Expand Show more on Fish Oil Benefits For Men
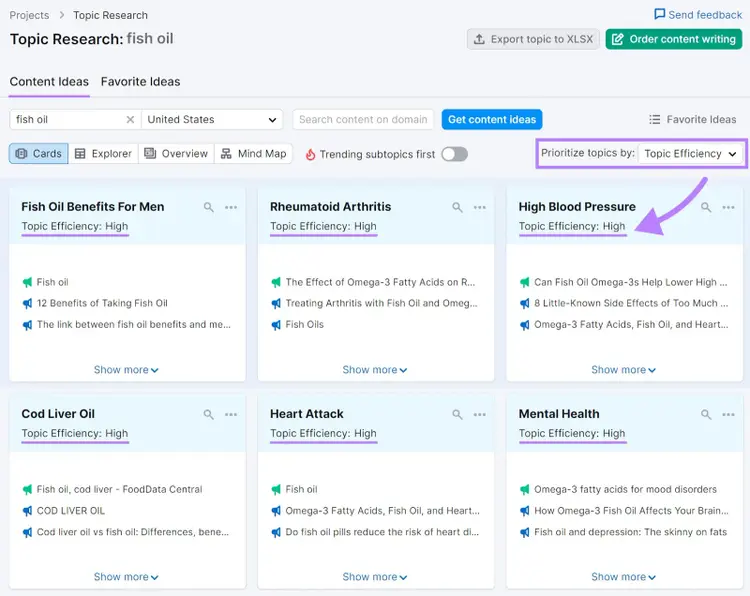 click(x=126, y=370)
